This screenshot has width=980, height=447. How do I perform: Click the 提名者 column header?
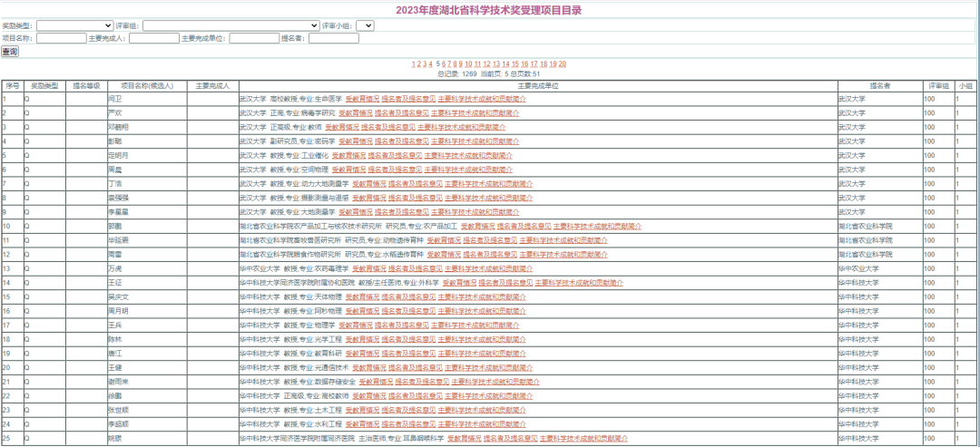click(x=880, y=85)
